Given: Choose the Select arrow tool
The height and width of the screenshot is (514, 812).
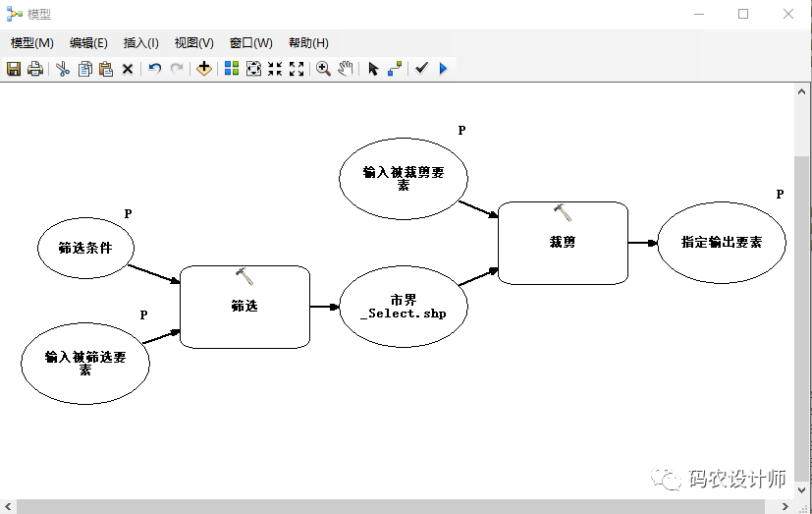Looking at the screenshot, I should tap(372, 69).
